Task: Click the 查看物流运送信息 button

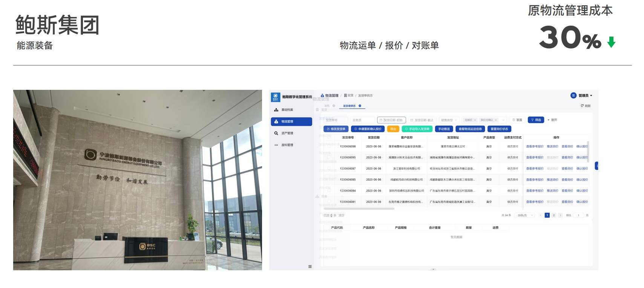Action: [x=470, y=129]
